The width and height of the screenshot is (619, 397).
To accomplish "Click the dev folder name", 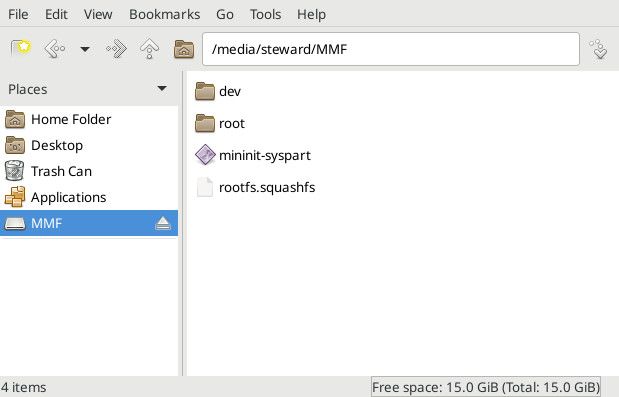I will (230, 92).
